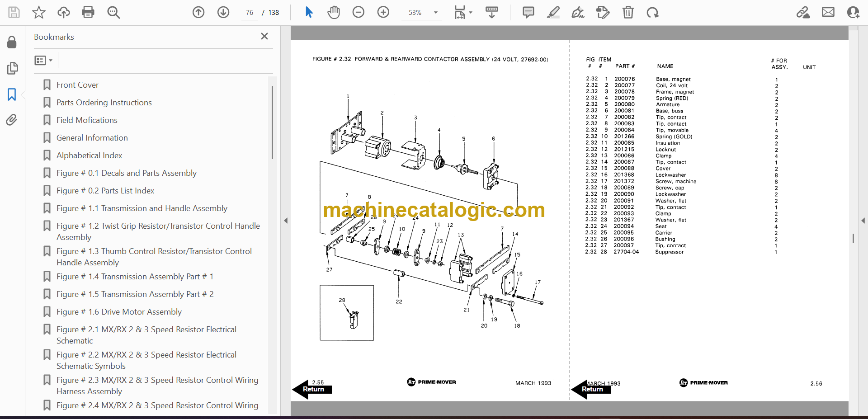Open the Parts Ordering Instructions bookmark
The height and width of the screenshot is (419, 868).
tap(104, 103)
